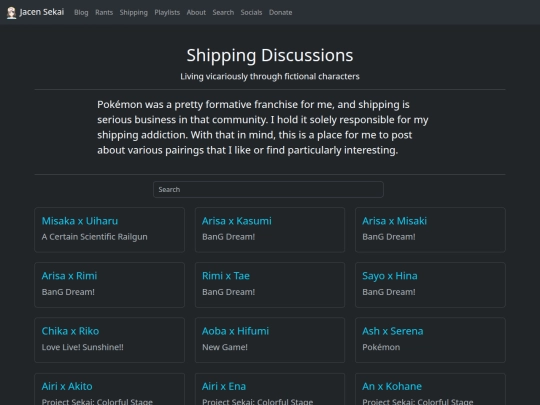Click the 'BanG Dream!' label under Sayo x Hina

[389, 292]
